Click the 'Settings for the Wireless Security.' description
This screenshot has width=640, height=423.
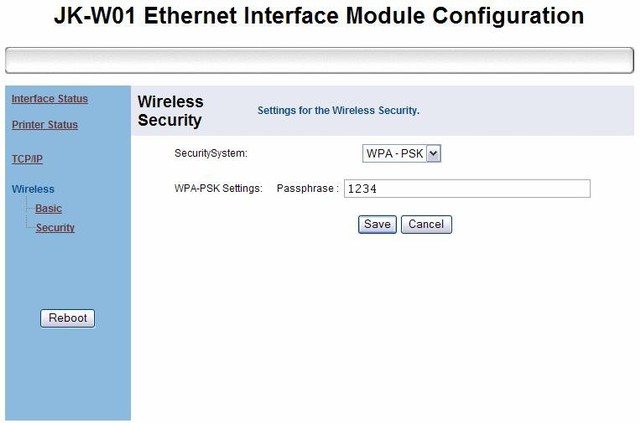[338, 110]
